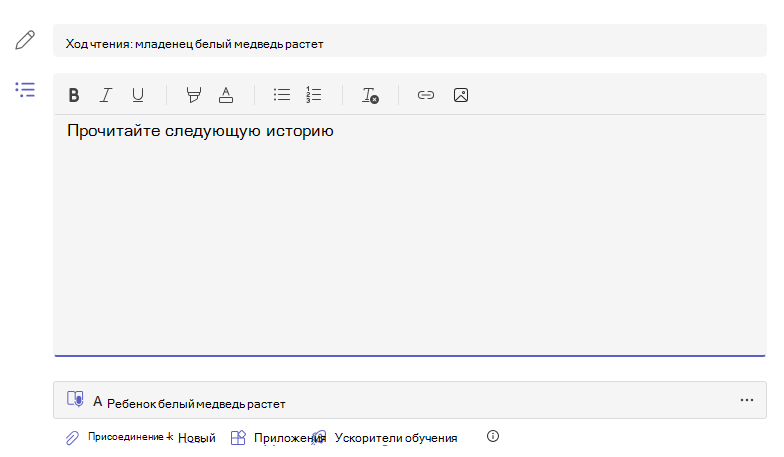
Task: Click 'Присоединение' attach button
Action: 126,436
